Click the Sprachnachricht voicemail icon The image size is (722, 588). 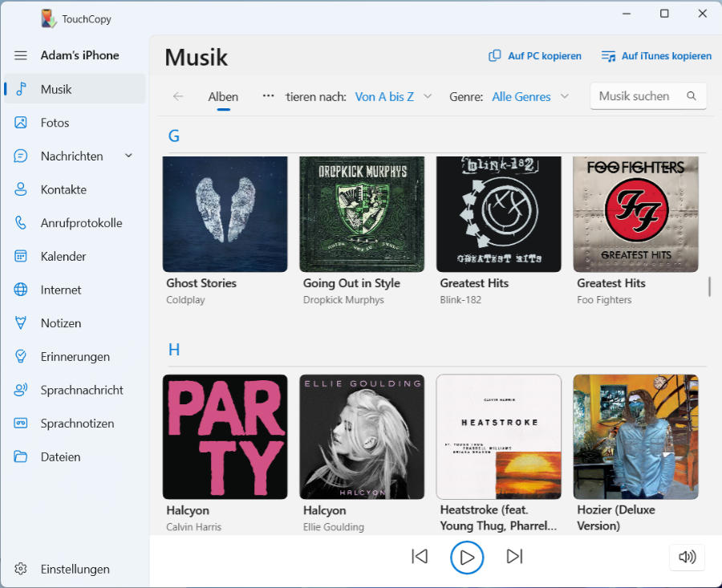21,390
